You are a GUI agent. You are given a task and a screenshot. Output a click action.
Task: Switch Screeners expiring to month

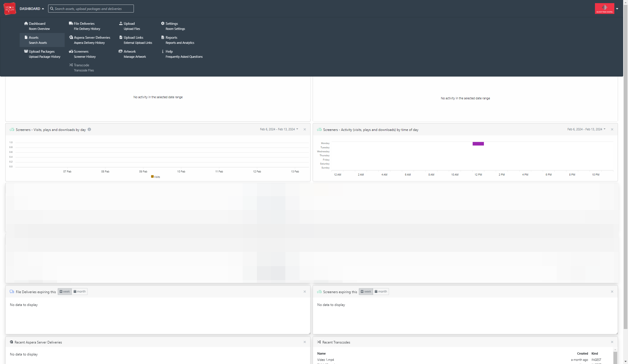click(x=381, y=291)
